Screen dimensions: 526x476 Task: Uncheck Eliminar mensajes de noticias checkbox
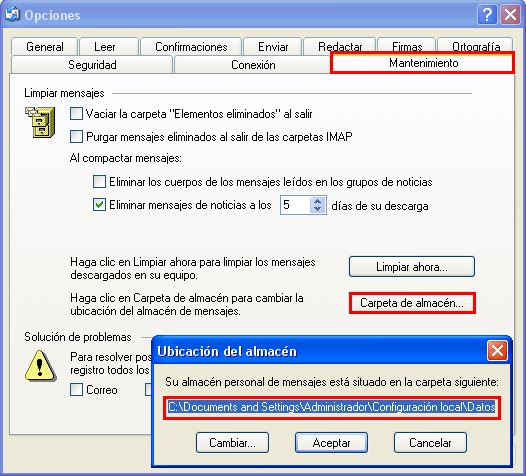point(99,205)
